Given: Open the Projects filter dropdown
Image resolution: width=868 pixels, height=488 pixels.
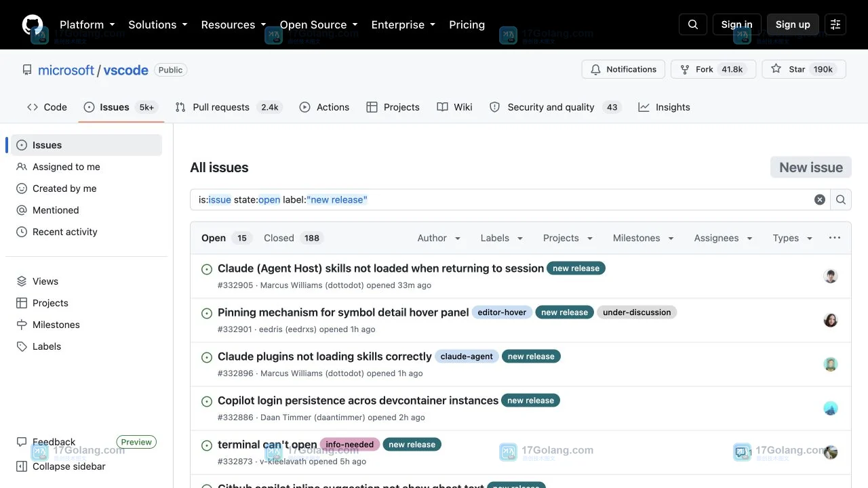Looking at the screenshot, I should pos(568,238).
